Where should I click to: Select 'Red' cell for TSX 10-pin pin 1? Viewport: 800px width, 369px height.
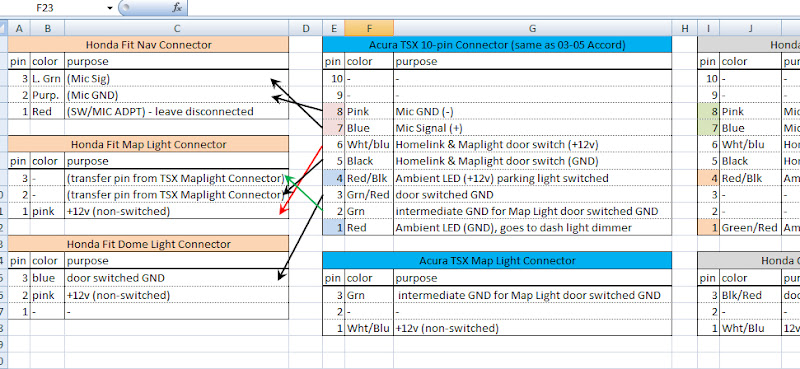coord(369,228)
